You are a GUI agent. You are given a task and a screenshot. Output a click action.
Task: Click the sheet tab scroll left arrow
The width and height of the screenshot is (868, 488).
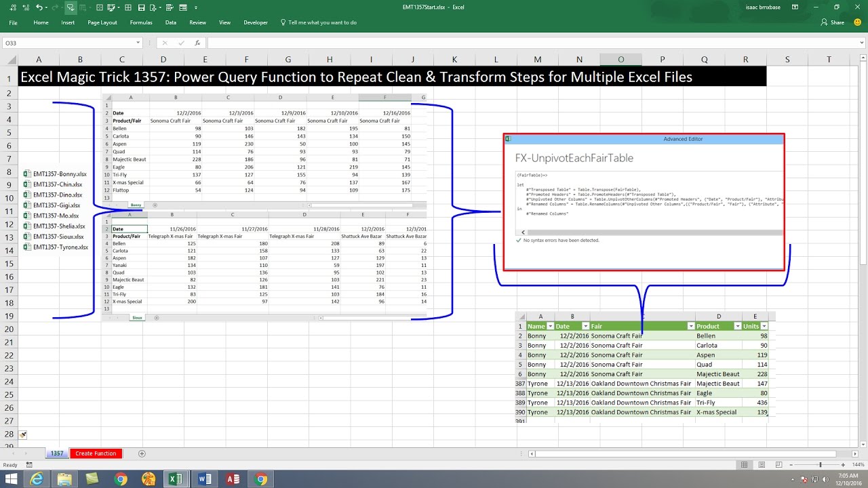click(x=13, y=453)
